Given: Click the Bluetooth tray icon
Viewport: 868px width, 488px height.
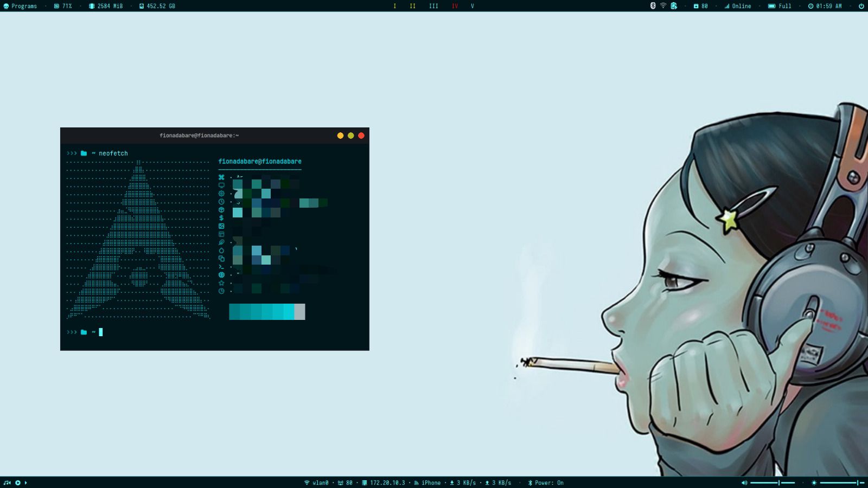Looking at the screenshot, I should click(x=653, y=6).
